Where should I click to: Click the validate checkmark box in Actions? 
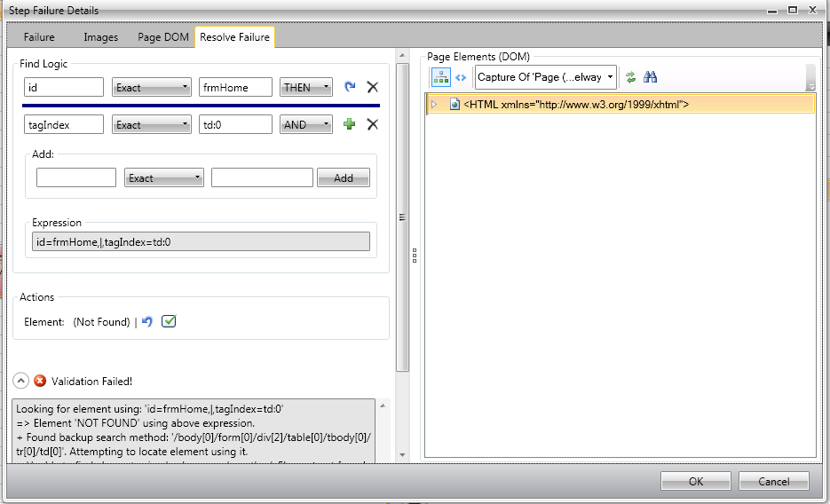169,321
